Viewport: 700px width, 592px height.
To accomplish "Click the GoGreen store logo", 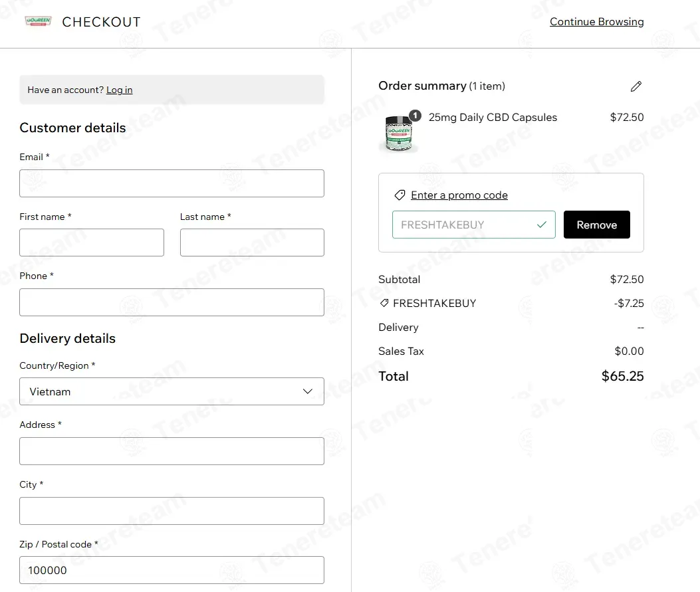I will pos(38,21).
